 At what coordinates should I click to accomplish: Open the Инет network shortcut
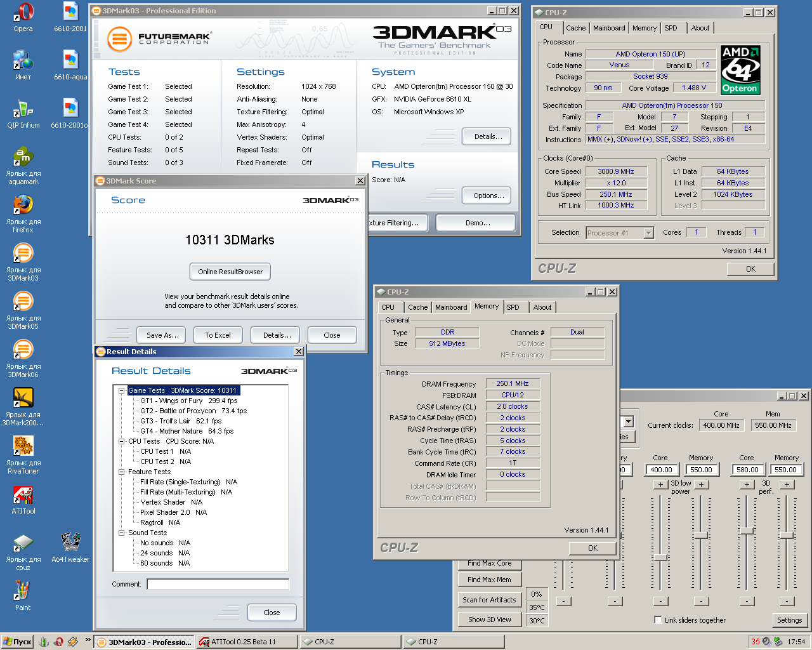click(x=23, y=65)
